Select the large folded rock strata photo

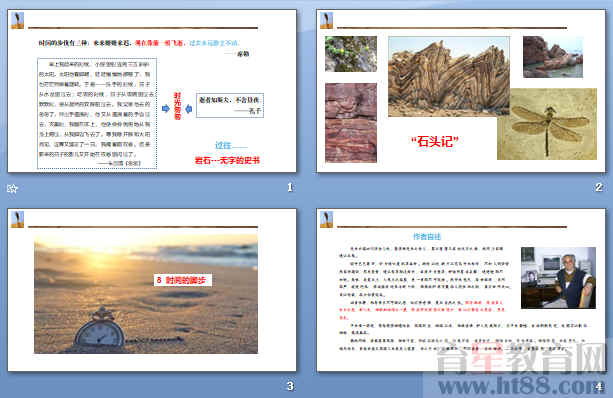click(449, 77)
